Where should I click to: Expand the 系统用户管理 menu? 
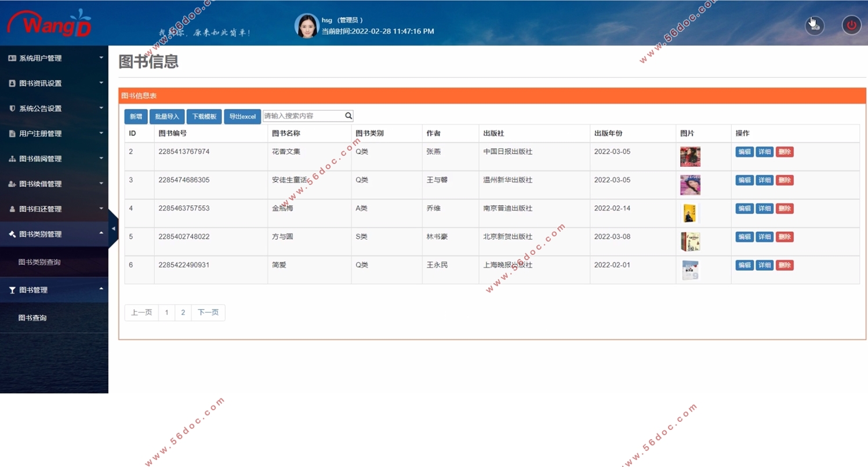[x=54, y=59]
